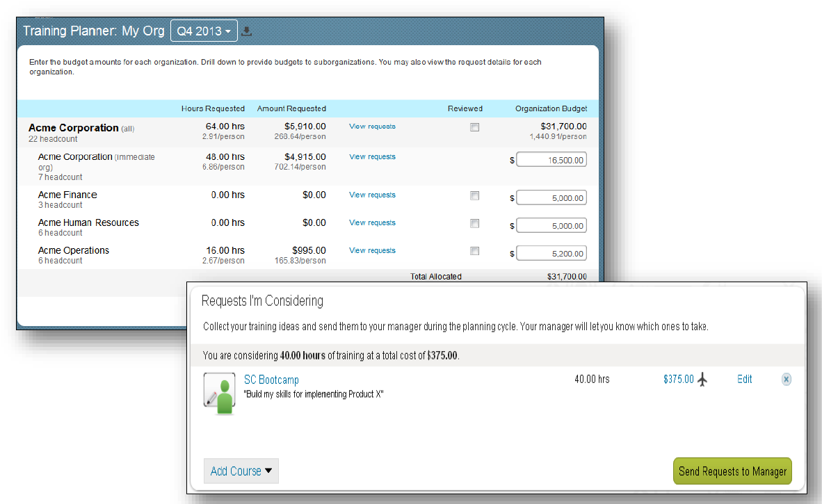Tick the Reviewed checkbox for Acme Finance
Screen dimensions: 822x504
click(474, 195)
